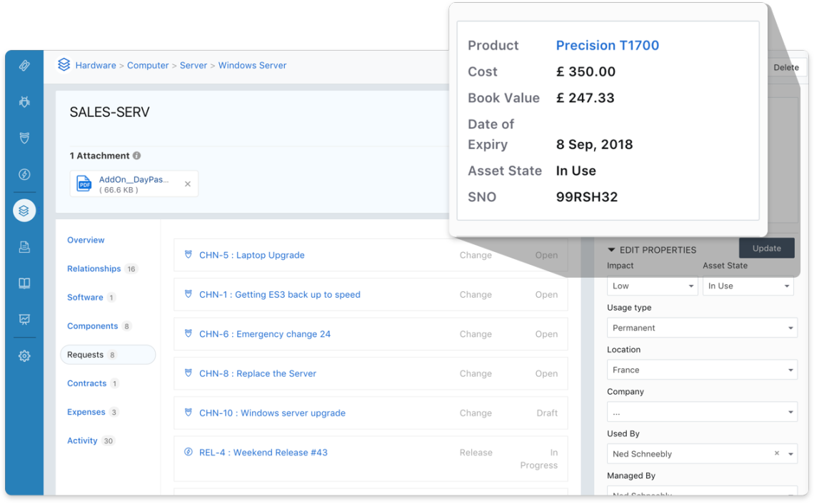Viewport: 814px width, 504px height.
Task: Open the Assets layers icon in the sidebar
Action: coord(24,211)
